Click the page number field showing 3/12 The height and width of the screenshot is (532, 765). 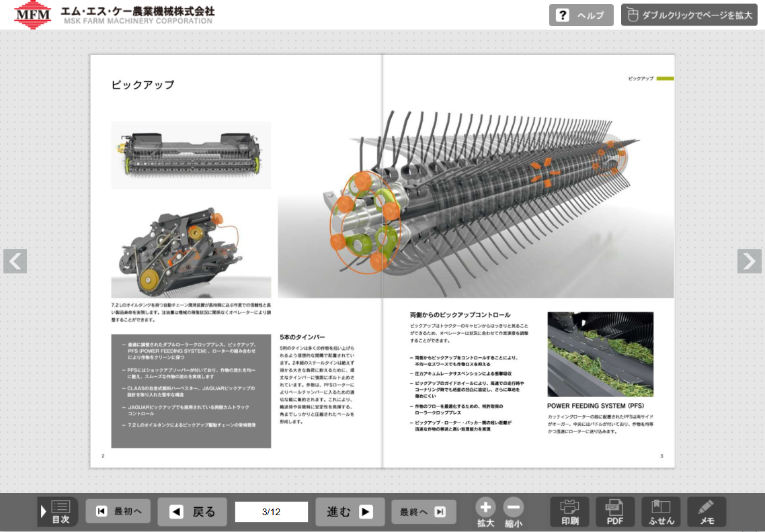pos(272,512)
